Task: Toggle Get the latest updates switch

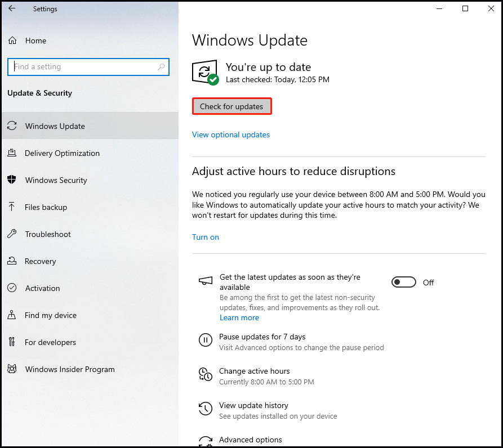Action: coord(403,282)
